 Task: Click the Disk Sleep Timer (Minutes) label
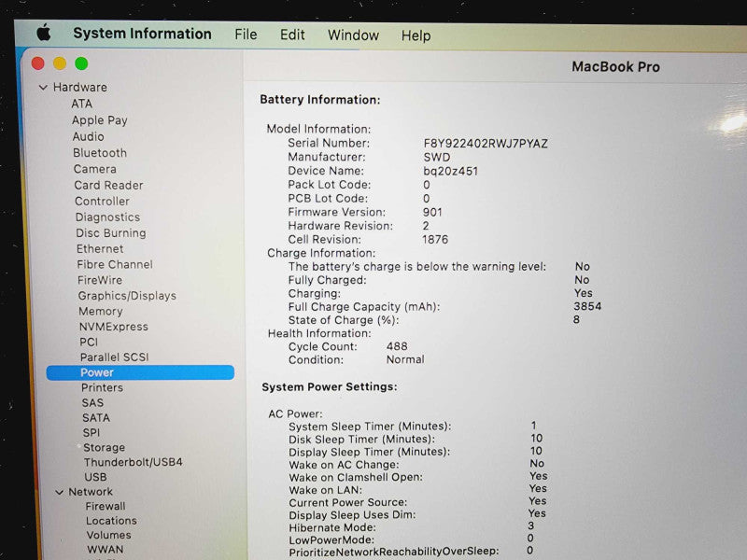361,439
